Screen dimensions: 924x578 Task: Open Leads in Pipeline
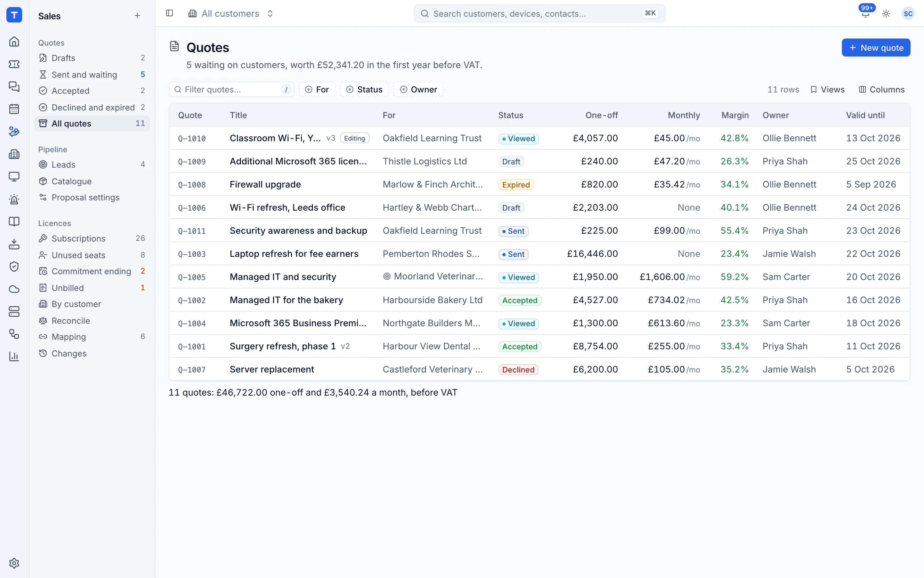(92, 164)
